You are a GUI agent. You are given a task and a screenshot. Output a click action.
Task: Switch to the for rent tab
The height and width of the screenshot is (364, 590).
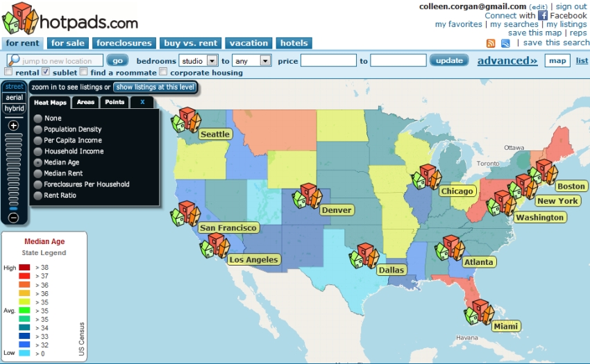[23, 43]
